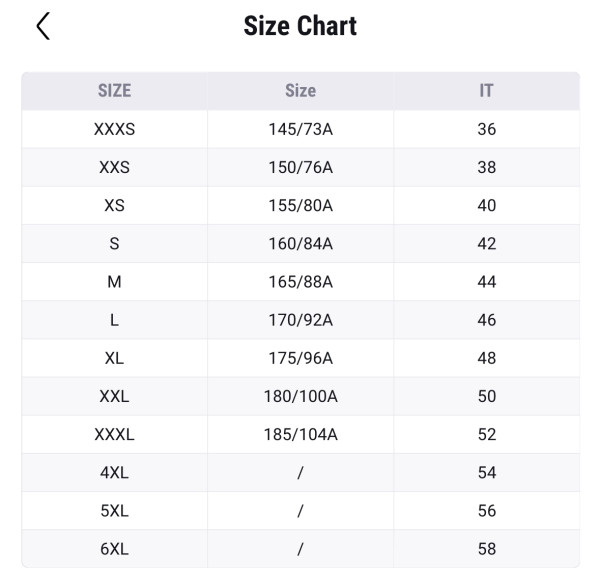Click the 185/104A measurement cell
600x578 pixels.
(x=300, y=434)
